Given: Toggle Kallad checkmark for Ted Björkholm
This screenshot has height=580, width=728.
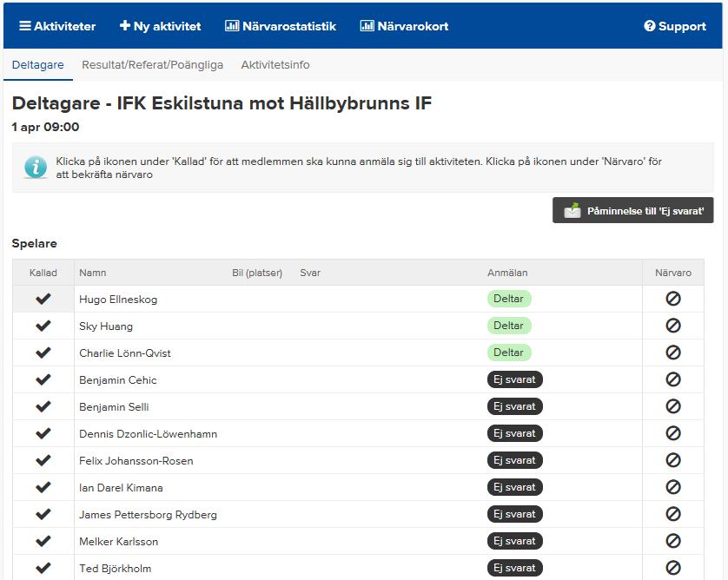Looking at the screenshot, I should click(43, 568).
